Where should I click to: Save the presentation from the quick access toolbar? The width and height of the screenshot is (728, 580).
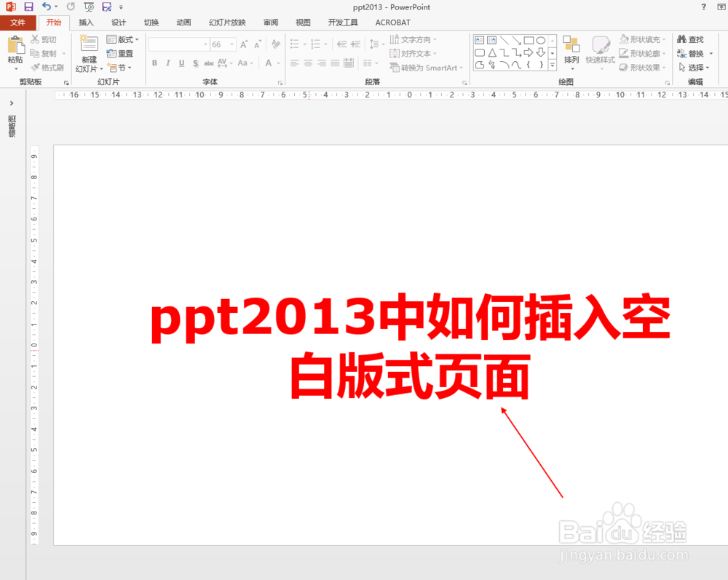pos(28,7)
